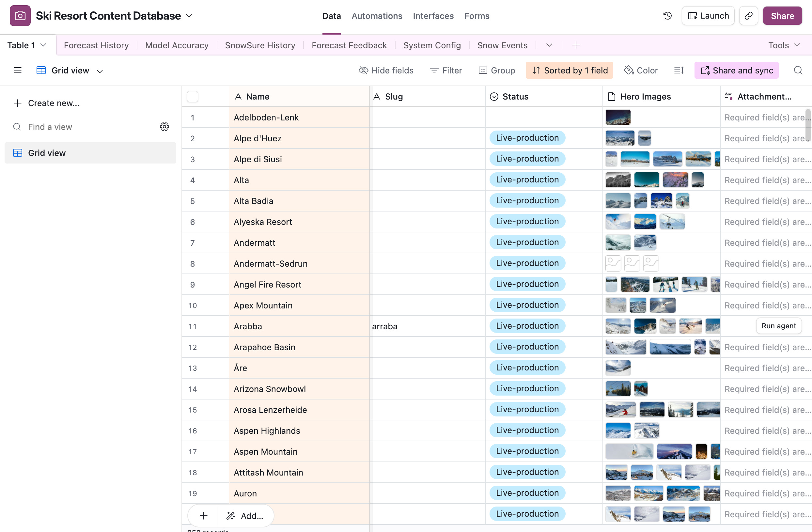
Task: Toggle the sidebar hamburger menu icon
Action: click(x=17, y=70)
